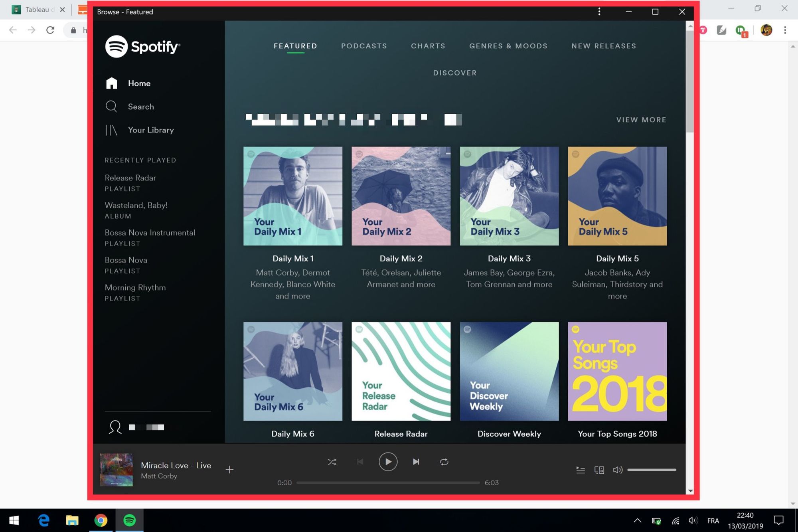Switch to Genres & Moods tab
The image size is (798, 532).
coord(508,46)
